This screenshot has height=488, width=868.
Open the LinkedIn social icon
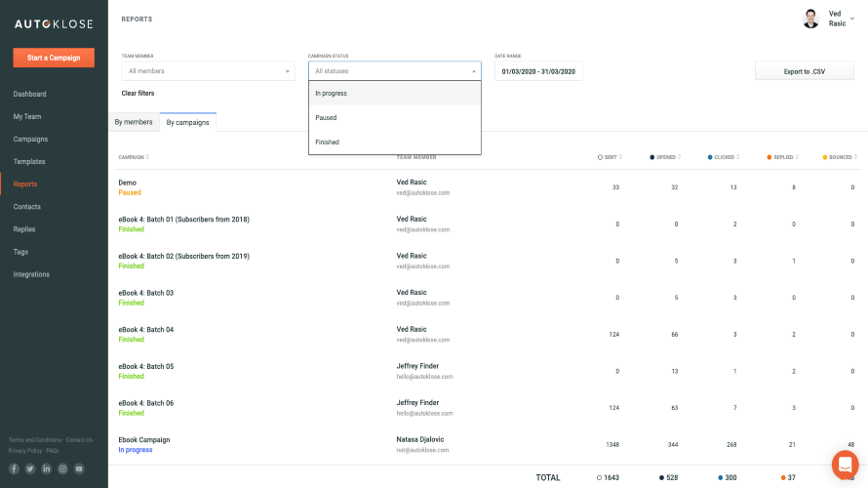[46, 468]
